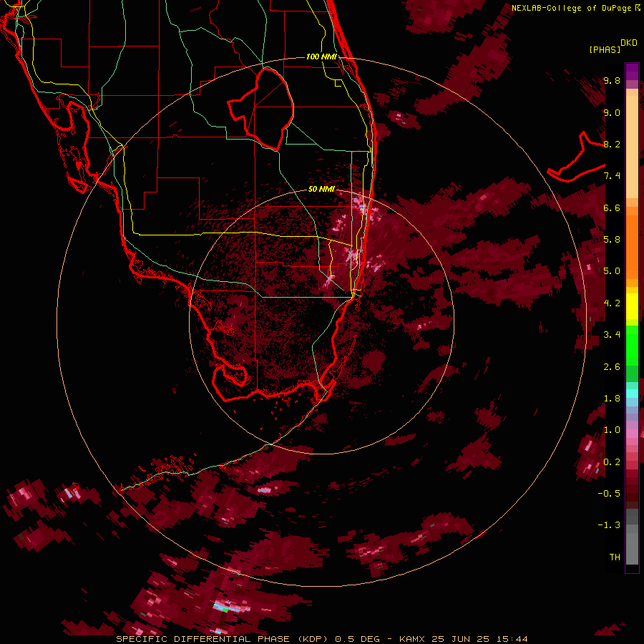Click the -0.5 color scale label

tap(609, 494)
